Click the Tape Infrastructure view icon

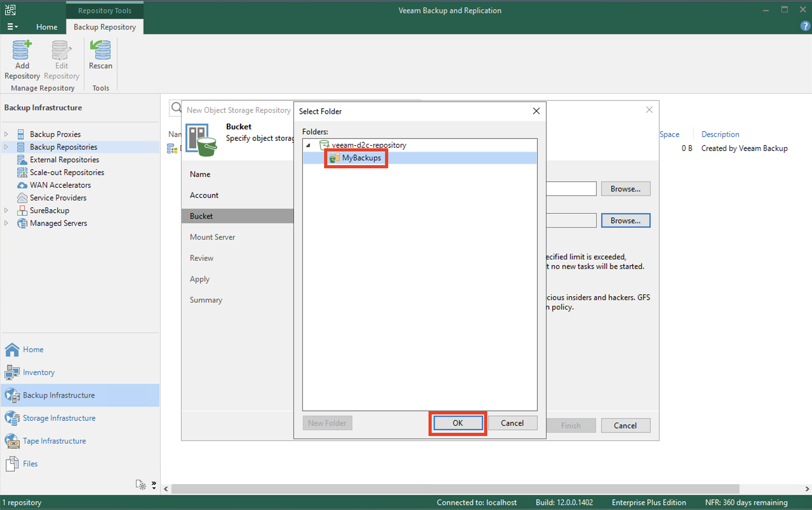click(12, 441)
